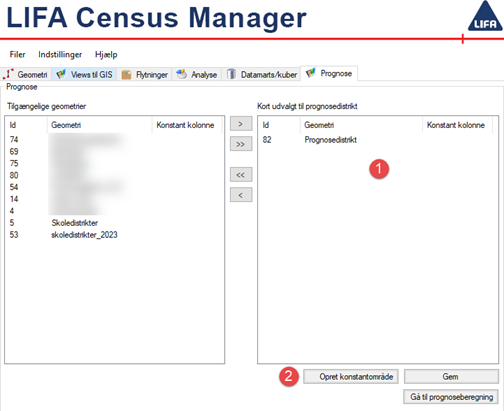Click the Opret konstantområde button
The height and width of the screenshot is (411, 504).
click(351, 377)
